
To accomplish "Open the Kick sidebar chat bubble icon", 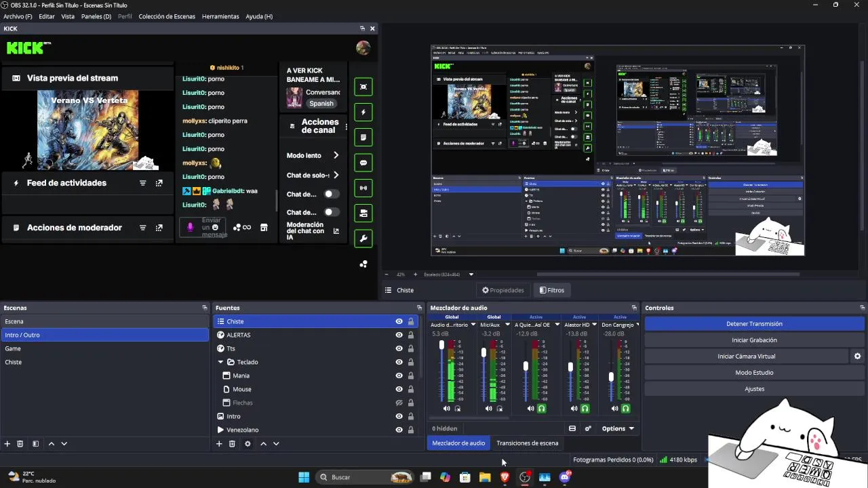I will tap(363, 163).
